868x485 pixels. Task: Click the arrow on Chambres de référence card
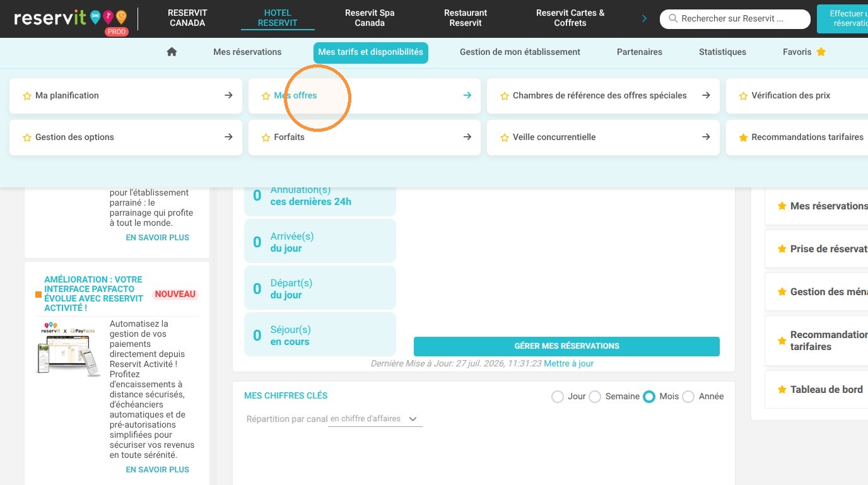[x=706, y=95]
